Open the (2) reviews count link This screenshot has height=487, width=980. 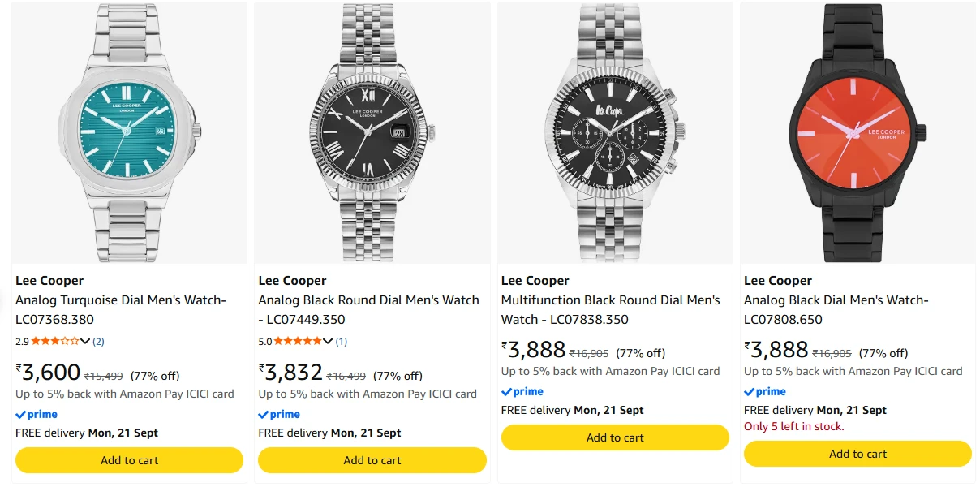pyautogui.click(x=98, y=341)
